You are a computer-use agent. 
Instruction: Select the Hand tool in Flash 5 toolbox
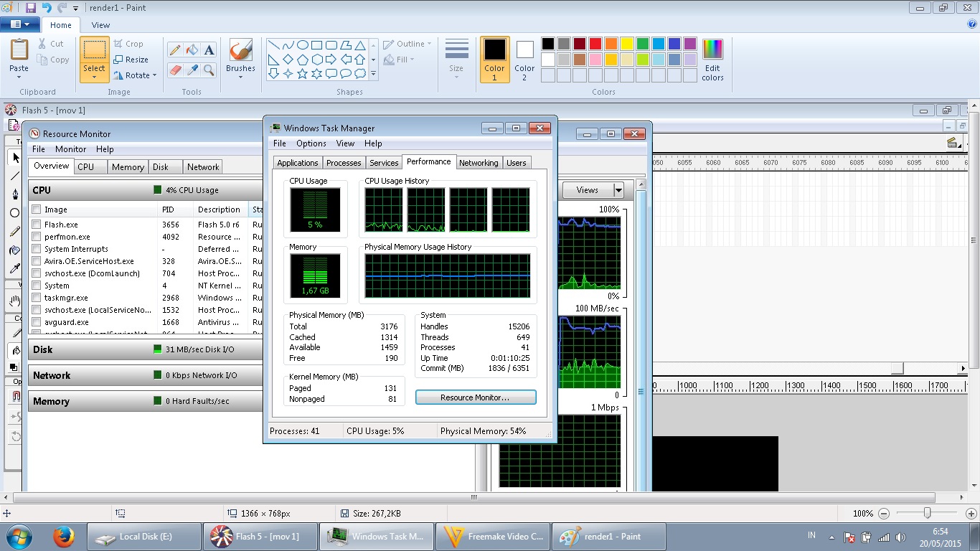[x=15, y=302]
